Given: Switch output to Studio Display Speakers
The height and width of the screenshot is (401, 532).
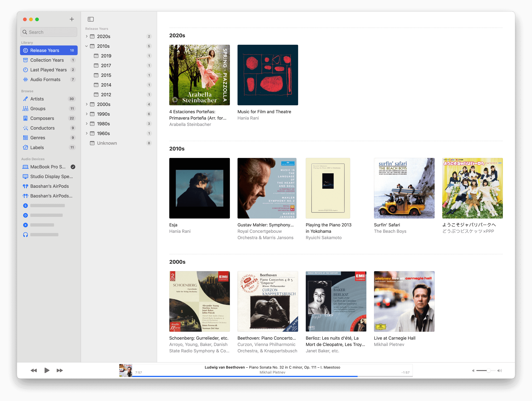Looking at the screenshot, I should (x=51, y=176).
